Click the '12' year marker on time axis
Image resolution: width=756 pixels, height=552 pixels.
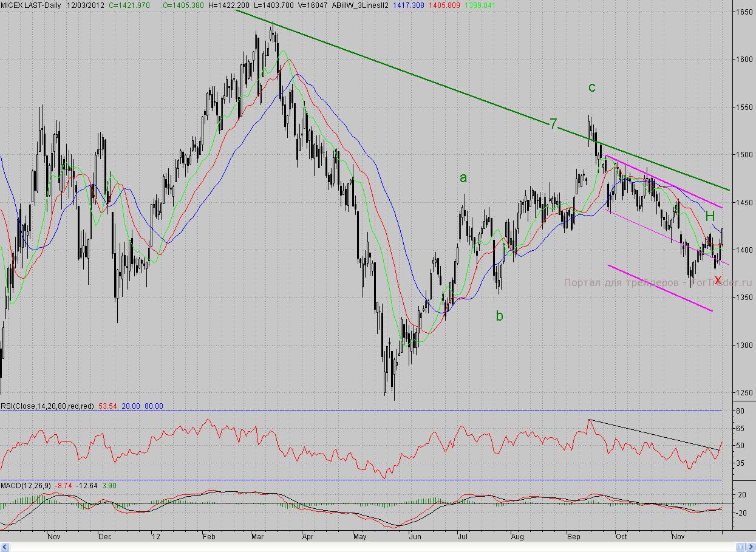(157, 537)
